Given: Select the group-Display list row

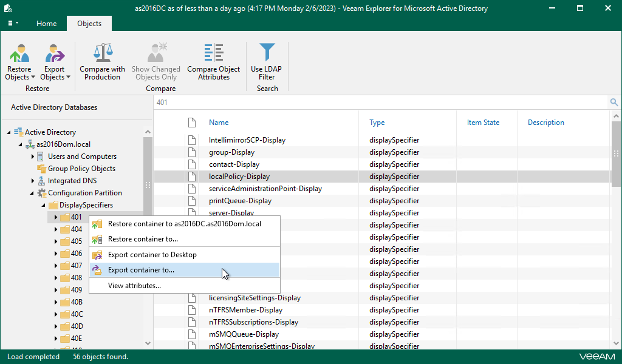Looking at the screenshot, I should pyautogui.click(x=231, y=152).
